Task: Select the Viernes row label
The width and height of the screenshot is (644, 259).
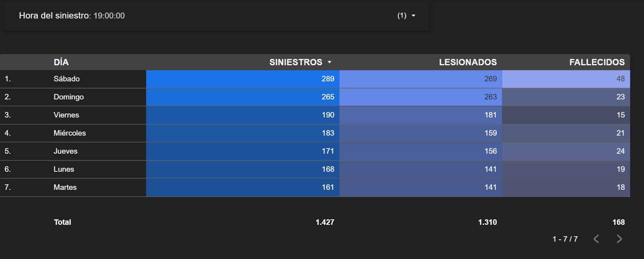Action: point(66,115)
